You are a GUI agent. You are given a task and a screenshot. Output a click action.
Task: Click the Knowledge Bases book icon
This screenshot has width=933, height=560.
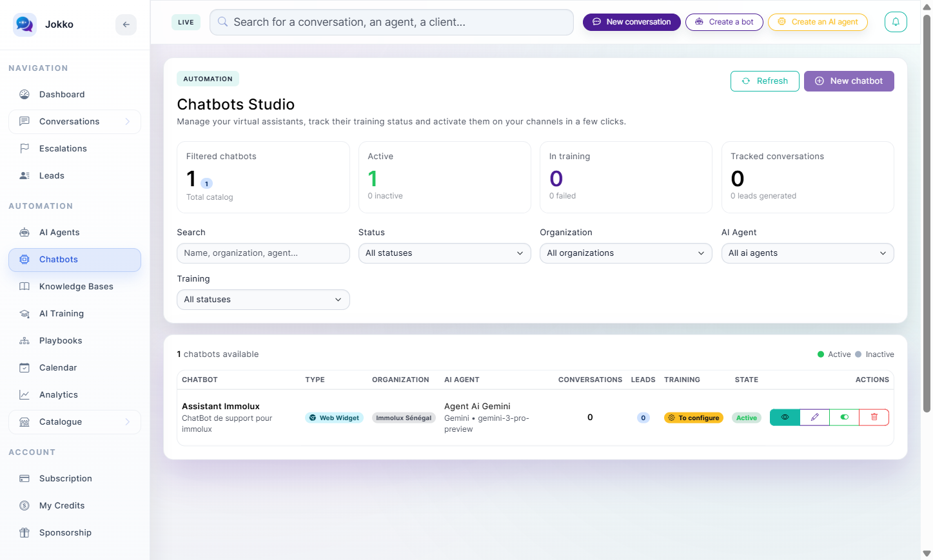25,287
